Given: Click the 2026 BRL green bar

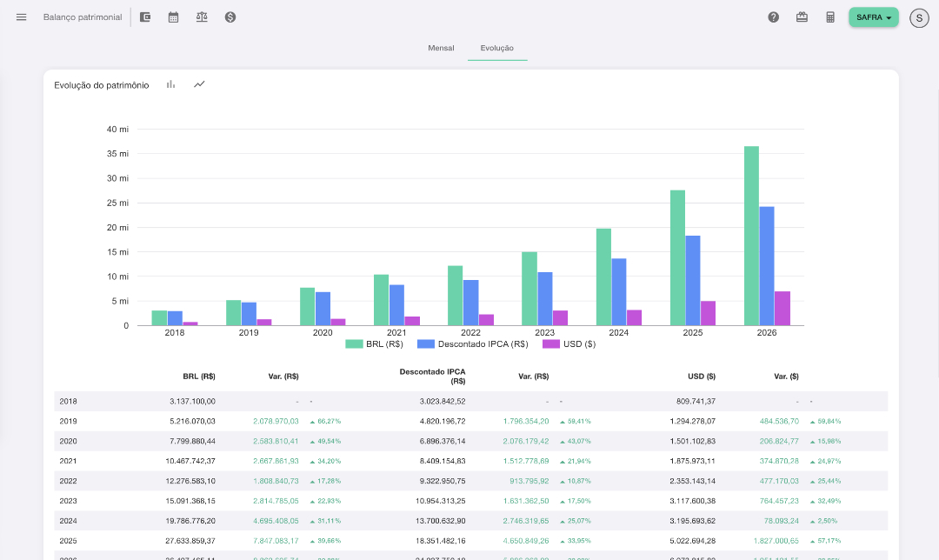Looking at the screenshot, I should [751, 236].
